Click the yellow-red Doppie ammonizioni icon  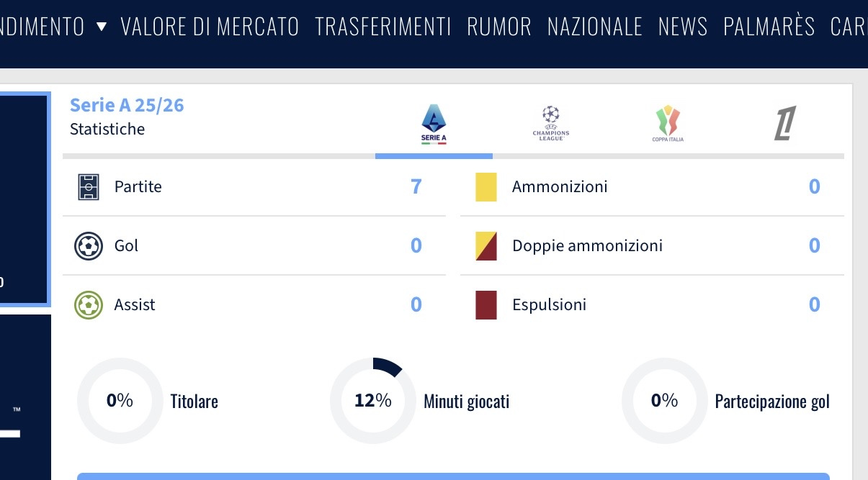pyautogui.click(x=486, y=246)
